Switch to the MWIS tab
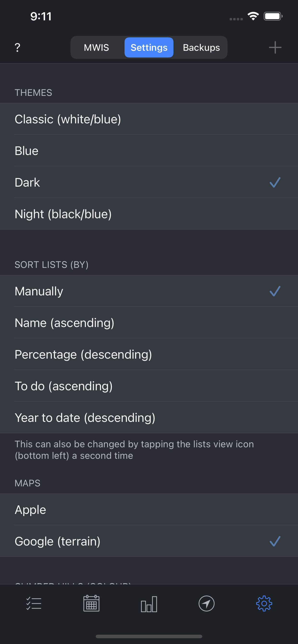This screenshot has height=644, width=298. [x=96, y=47]
